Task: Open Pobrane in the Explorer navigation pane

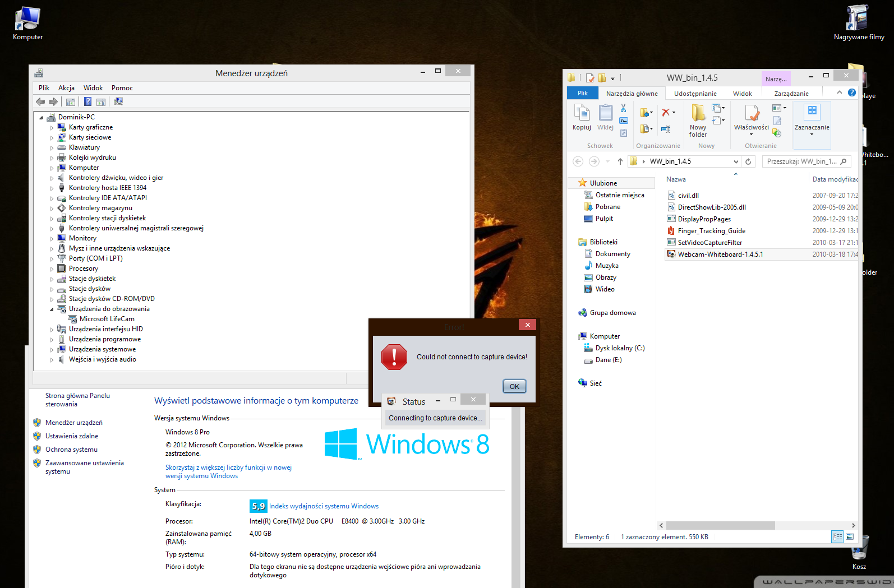Action: [x=607, y=207]
